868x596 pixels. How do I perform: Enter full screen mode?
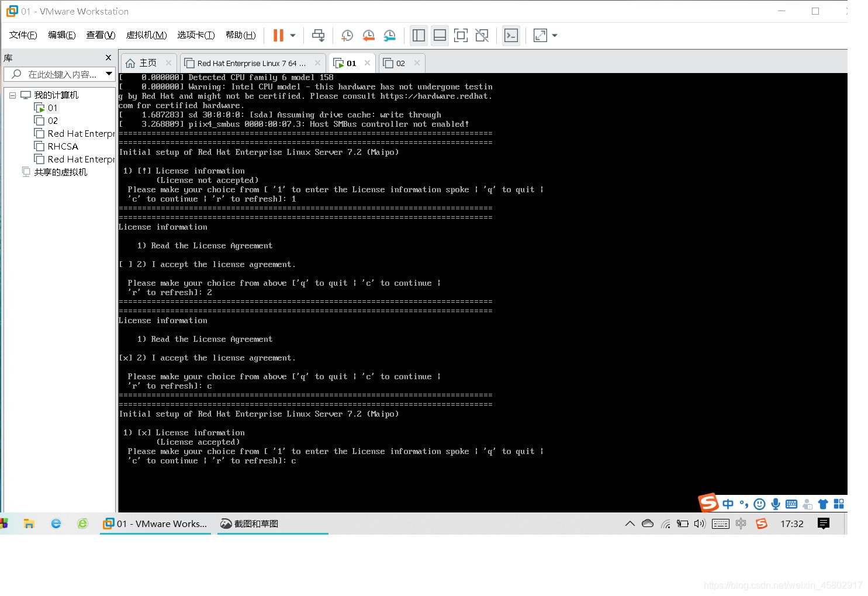pyautogui.click(x=461, y=36)
